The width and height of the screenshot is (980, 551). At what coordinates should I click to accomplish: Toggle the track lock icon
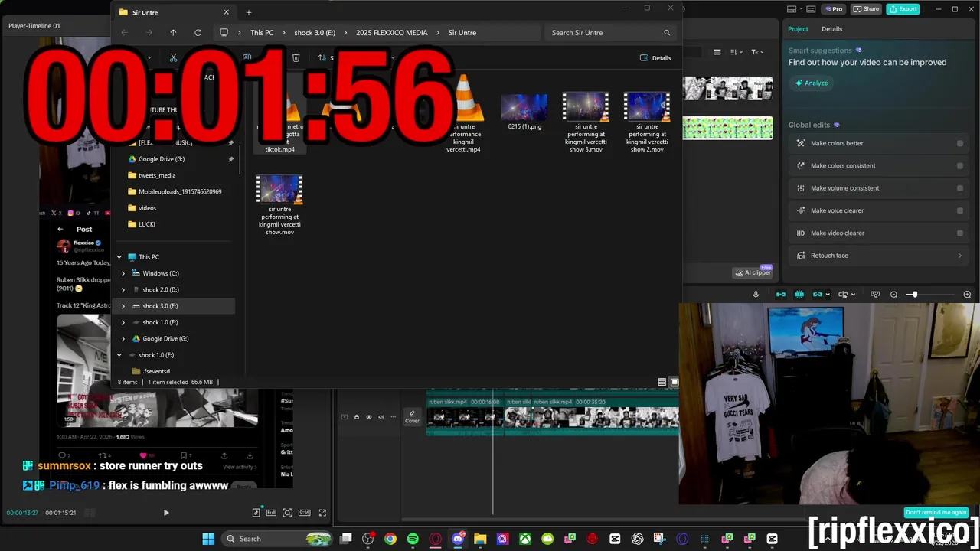[x=356, y=417]
